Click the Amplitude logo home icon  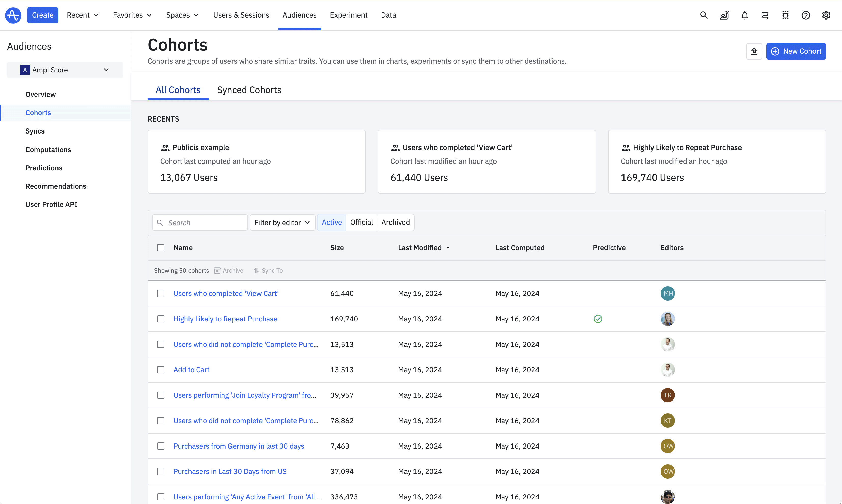(x=13, y=15)
